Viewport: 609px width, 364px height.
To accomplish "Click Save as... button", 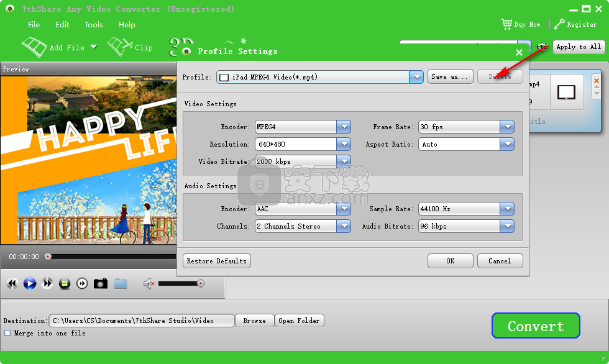I will point(450,76).
